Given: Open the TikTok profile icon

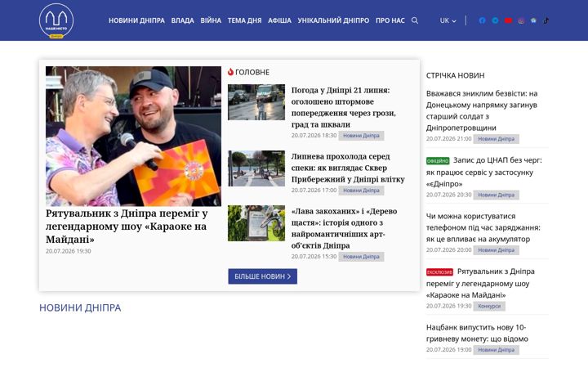Looking at the screenshot, I should 546,20.
